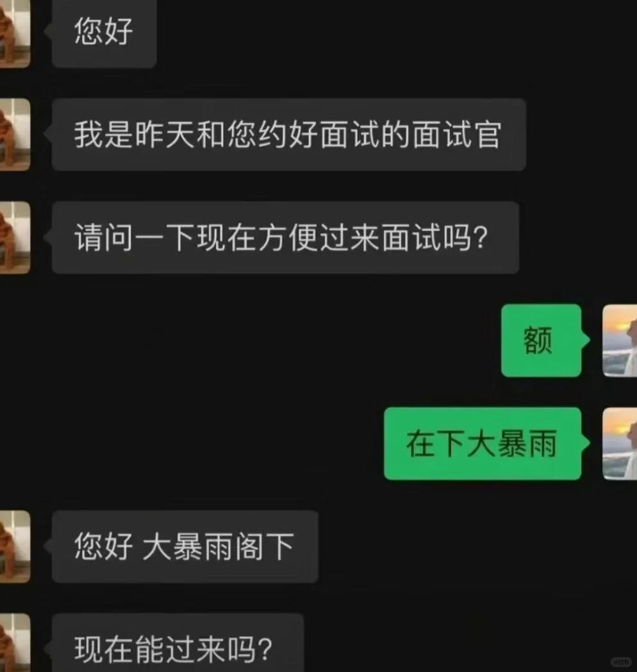Screen dimensions: 637x672
Task: Click the question mark after 面试吗
Action: click(x=481, y=237)
